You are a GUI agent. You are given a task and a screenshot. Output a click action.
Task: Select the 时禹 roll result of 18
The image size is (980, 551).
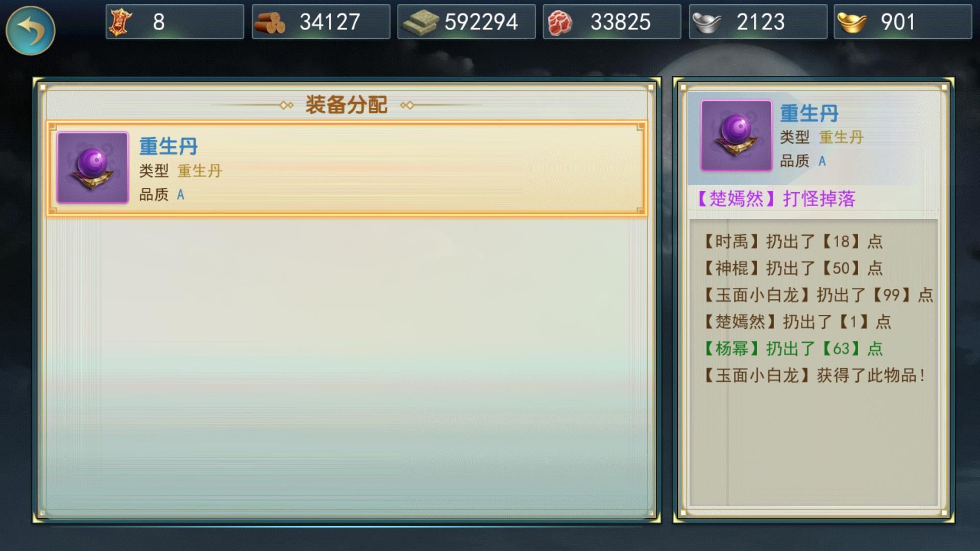point(793,241)
